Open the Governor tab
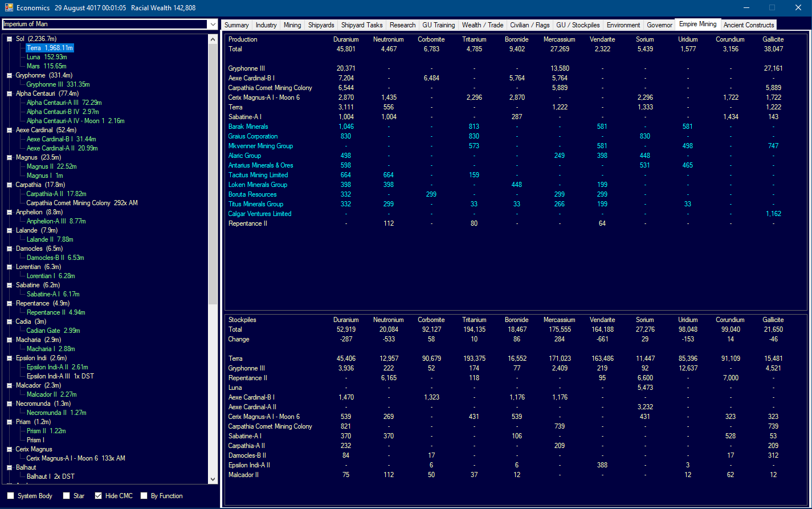This screenshot has height=509, width=812. tap(660, 25)
